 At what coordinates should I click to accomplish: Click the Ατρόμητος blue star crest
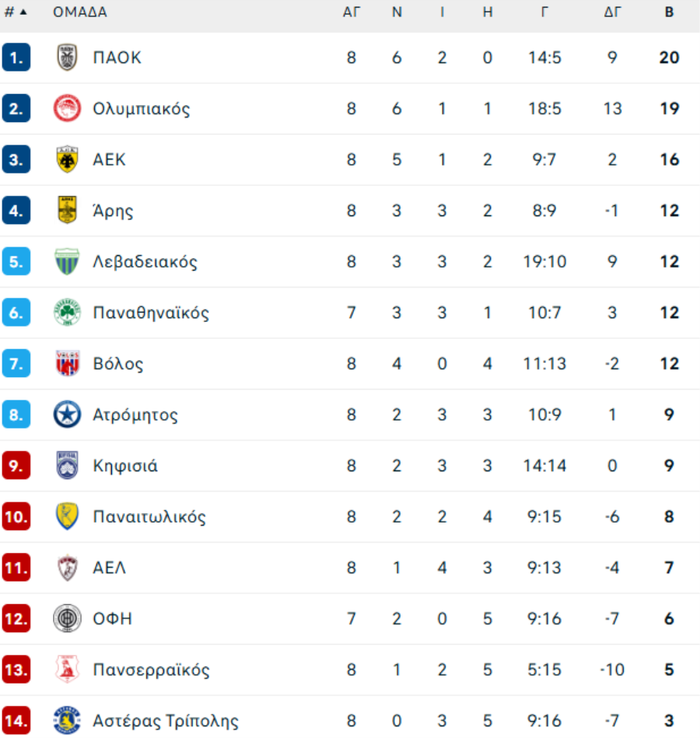click(67, 414)
